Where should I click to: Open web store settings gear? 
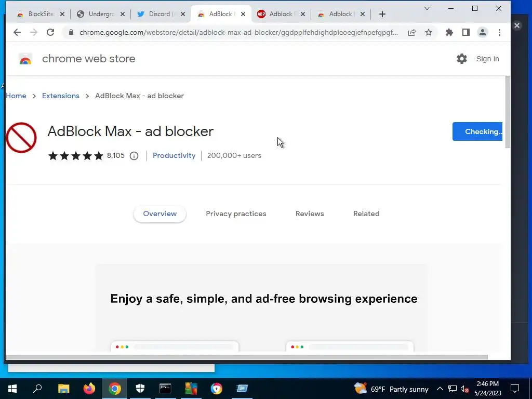(x=462, y=59)
